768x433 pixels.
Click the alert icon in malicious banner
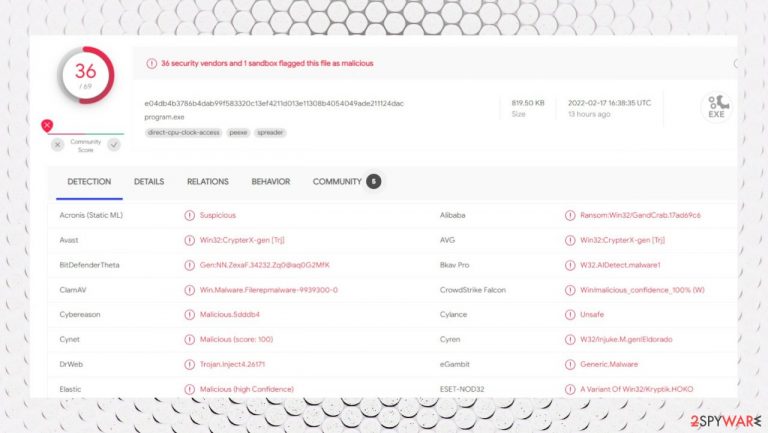pyautogui.click(x=152, y=64)
